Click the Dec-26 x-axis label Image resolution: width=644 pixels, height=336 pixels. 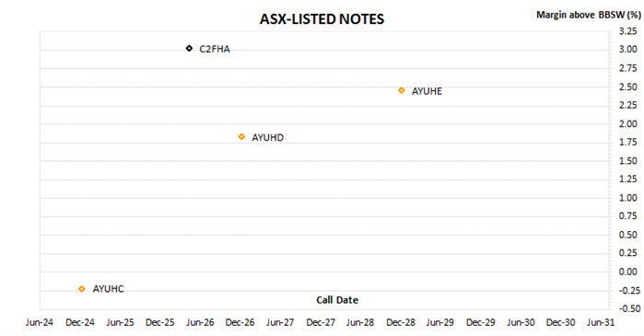(240, 322)
